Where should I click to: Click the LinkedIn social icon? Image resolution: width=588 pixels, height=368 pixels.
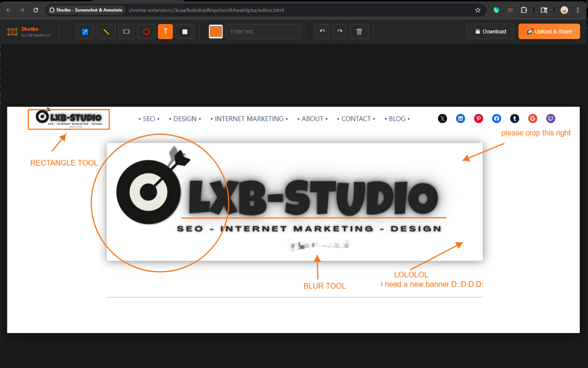tap(460, 119)
